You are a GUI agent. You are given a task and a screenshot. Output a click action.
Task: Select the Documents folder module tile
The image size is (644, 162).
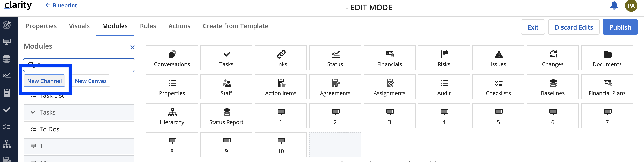[607, 58]
